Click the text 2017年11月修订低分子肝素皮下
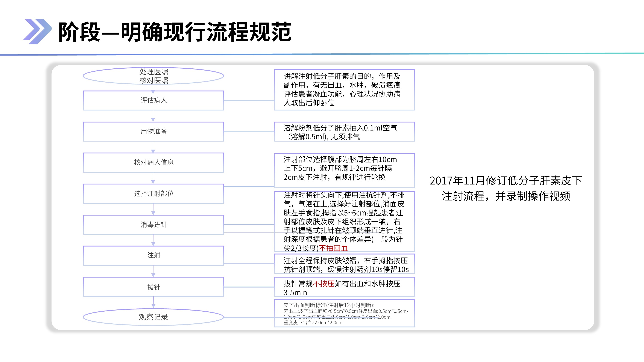The width and height of the screenshot is (644, 362). point(506,181)
